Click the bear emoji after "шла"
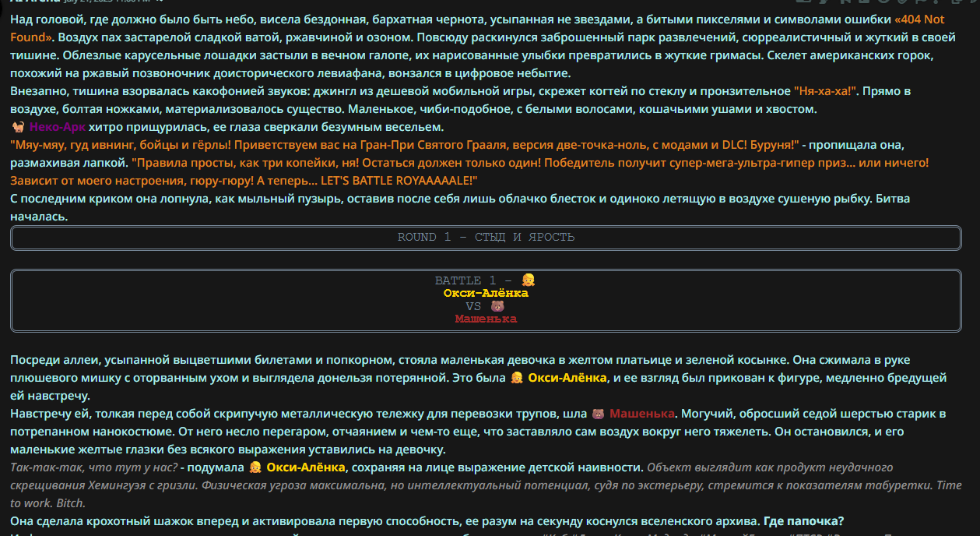 [599, 414]
